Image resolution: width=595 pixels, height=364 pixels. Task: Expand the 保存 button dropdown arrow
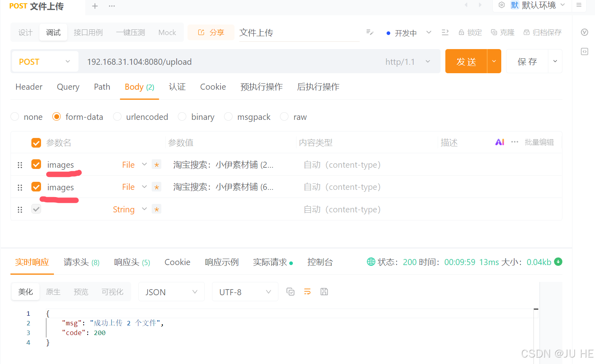coord(555,61)
